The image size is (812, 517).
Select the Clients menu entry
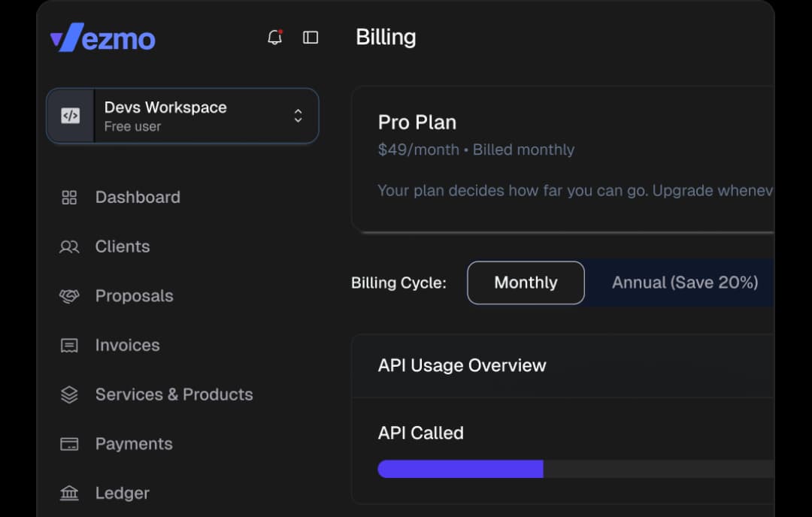point(122,246)
